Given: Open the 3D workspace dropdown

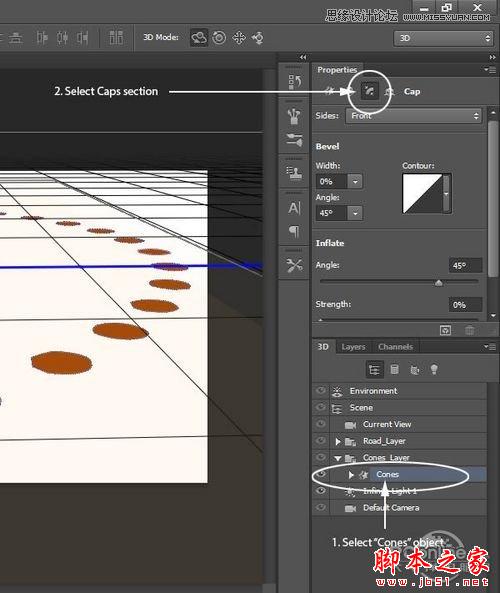Looking at the screenshot, I should tap(443, 38).
